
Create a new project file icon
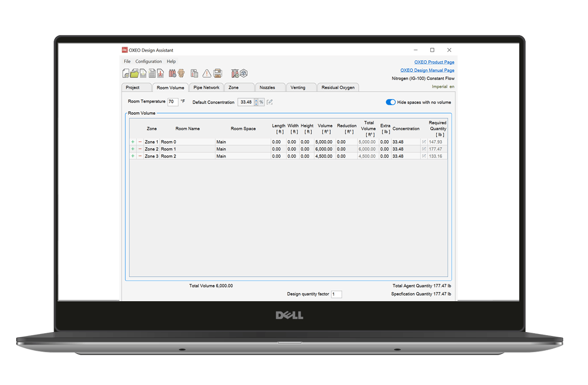pyautogui.click(x=126, y=74)
